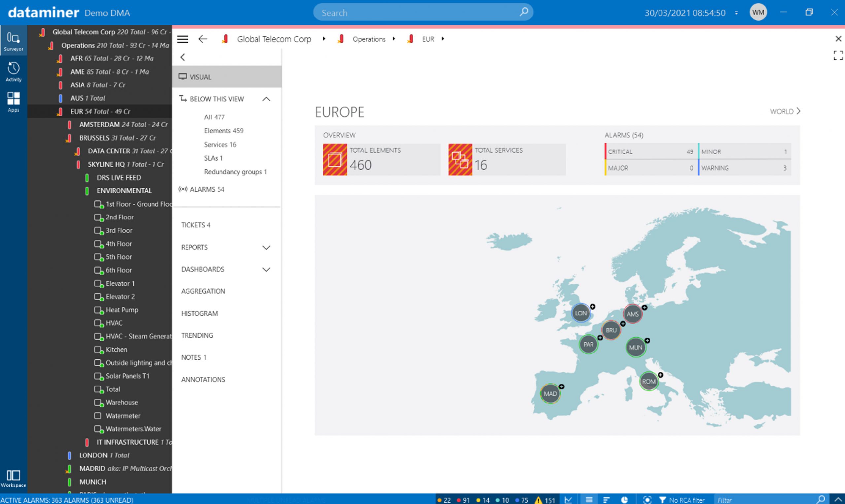Select the Visual page

(227, 77)
